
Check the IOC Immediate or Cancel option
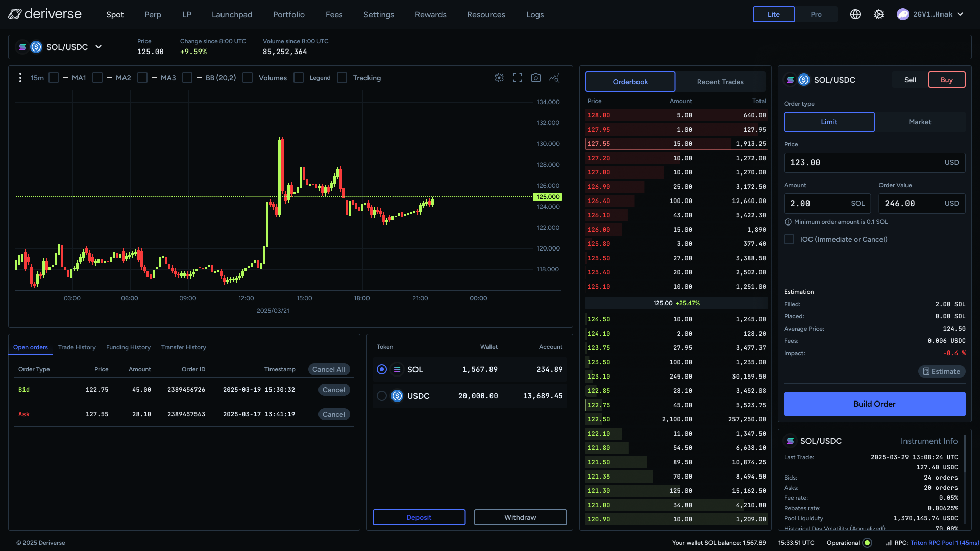pyautogui.click(x=789, y=239)
